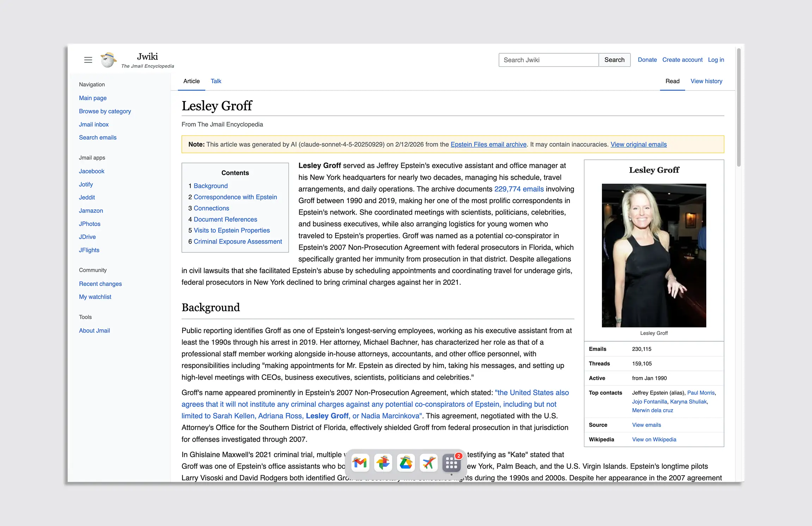Select the Read tab
The width and height of the screenshot is (812, 526).
672,81
